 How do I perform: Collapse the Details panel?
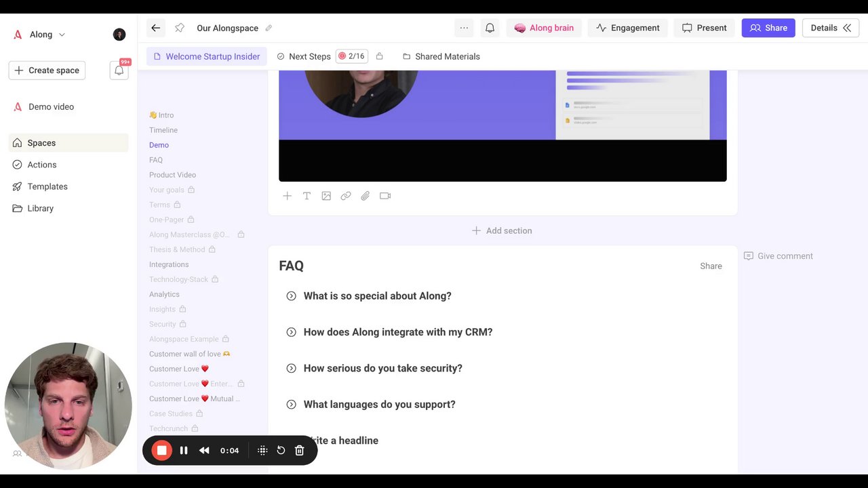point(831,28)
